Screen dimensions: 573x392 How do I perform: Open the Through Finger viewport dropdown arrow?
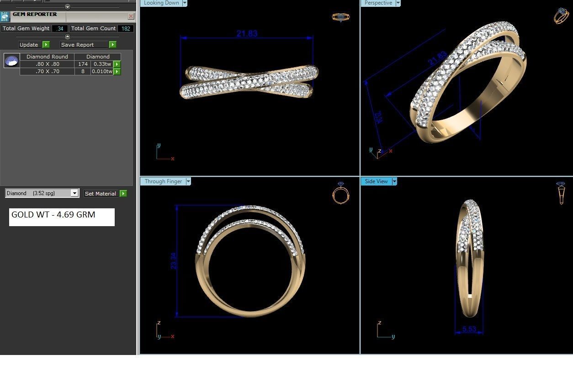188,181
